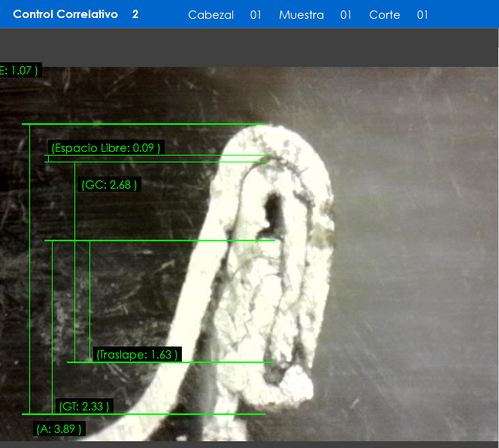Click the topmost green horizontal measurement line
The height and width of the screenshot is (448, 499).
click(143, 124)
